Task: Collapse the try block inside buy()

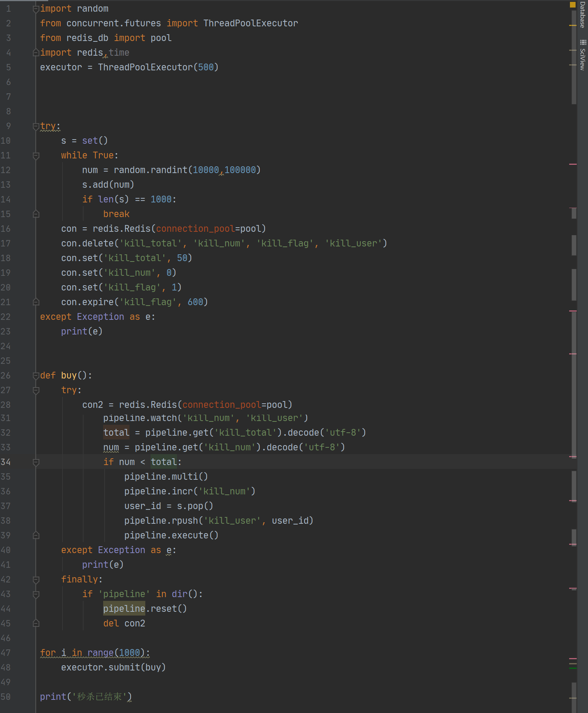Action: [x=36, y=390]
